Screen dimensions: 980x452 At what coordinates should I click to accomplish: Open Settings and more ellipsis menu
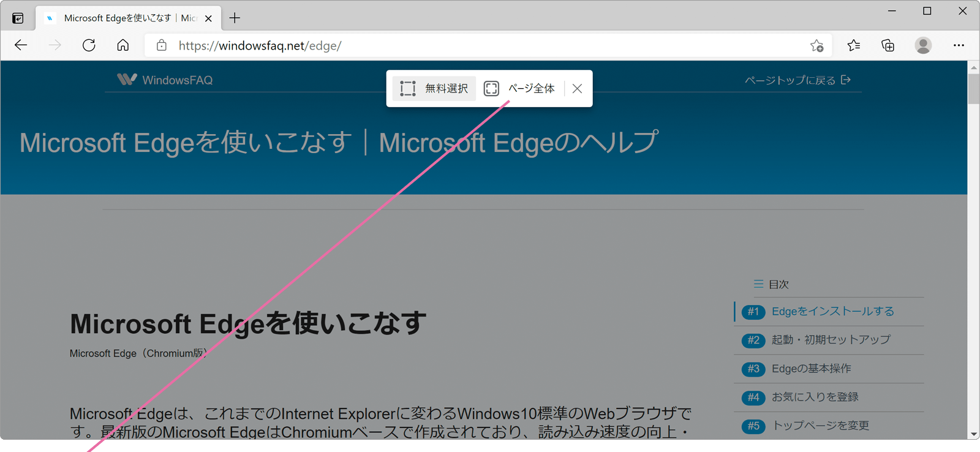(x=959, y=45)
